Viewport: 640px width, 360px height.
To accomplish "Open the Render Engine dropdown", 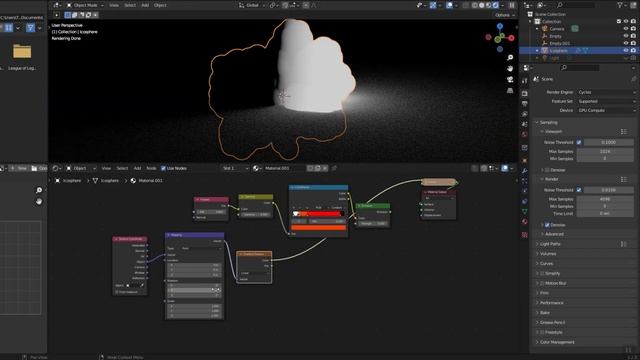I will 606,92.
